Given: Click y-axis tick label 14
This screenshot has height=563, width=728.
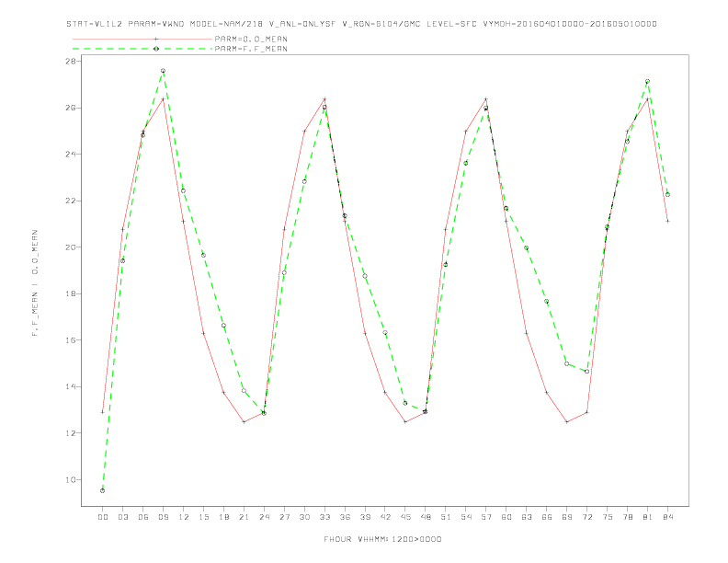Looking at the screenshot, I should pyautogui.click(x=73, y=386).
